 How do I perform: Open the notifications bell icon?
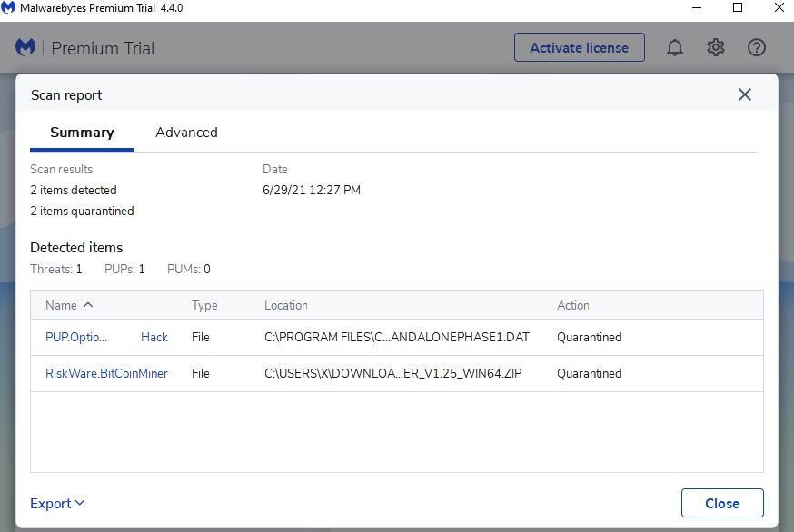tap(674, 47)
